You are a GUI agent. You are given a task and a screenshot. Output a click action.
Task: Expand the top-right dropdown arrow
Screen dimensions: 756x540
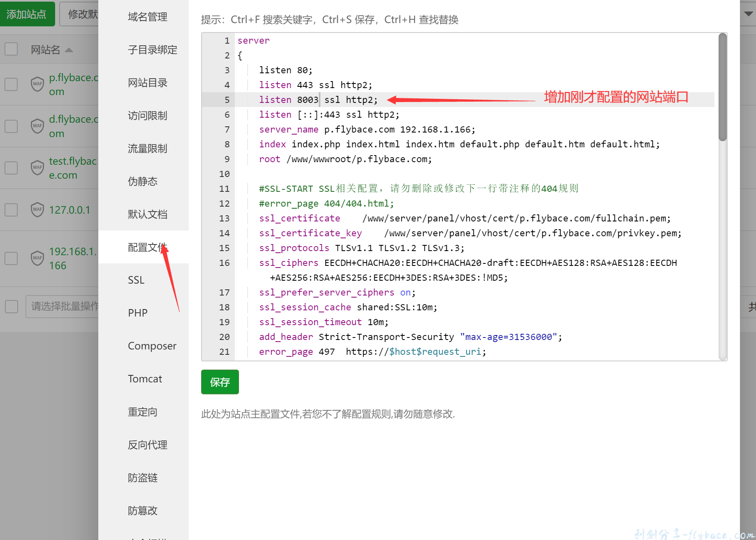coord(748,14)
